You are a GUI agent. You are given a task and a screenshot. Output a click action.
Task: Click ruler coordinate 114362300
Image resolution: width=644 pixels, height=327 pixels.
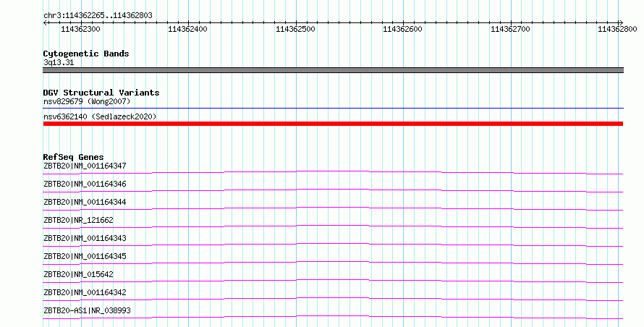pos(80,29)
